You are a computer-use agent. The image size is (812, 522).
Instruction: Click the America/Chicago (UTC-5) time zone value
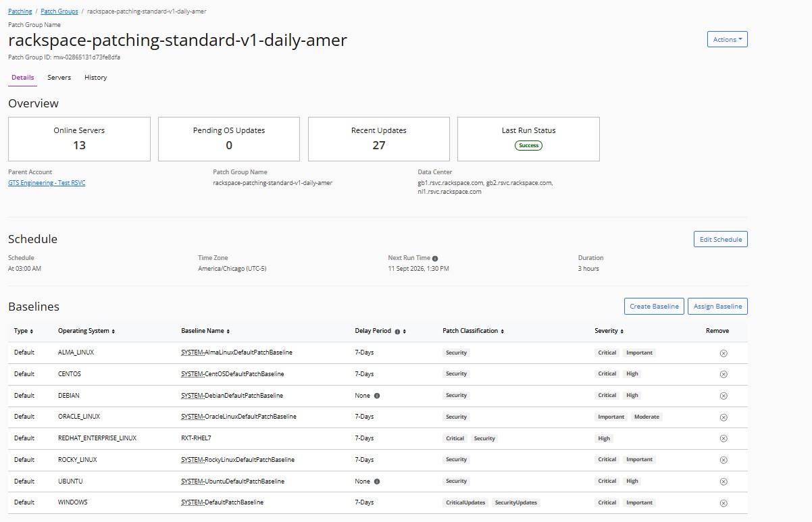pos(232,269)
